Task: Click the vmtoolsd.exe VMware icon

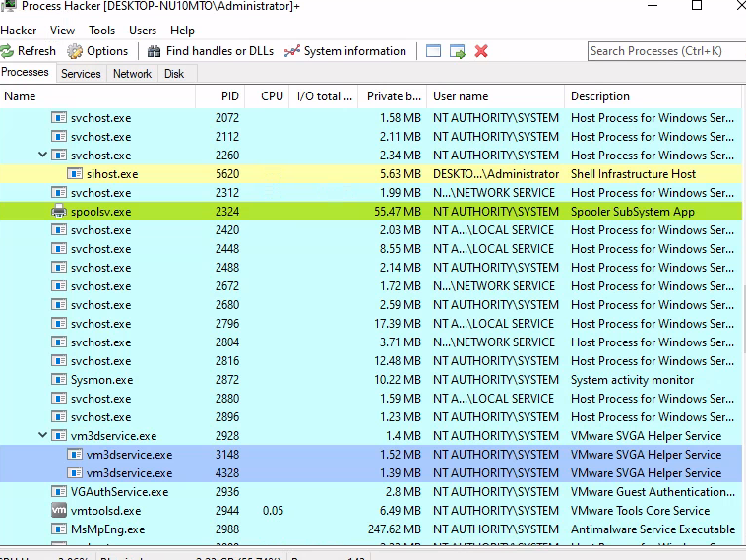Action: coord(58,510)
